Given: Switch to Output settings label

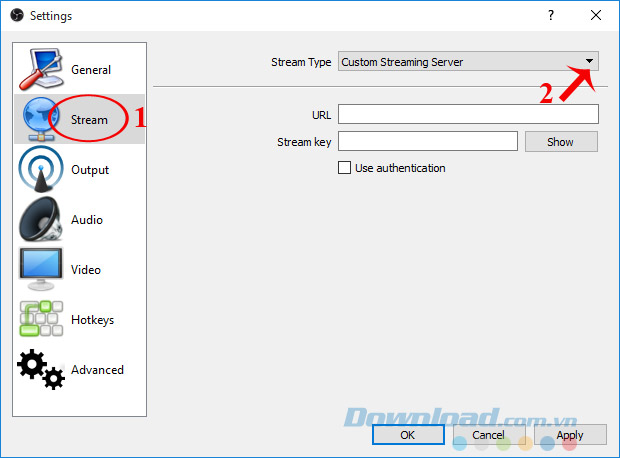Looking at the screenshot, I should click(90, 170).
